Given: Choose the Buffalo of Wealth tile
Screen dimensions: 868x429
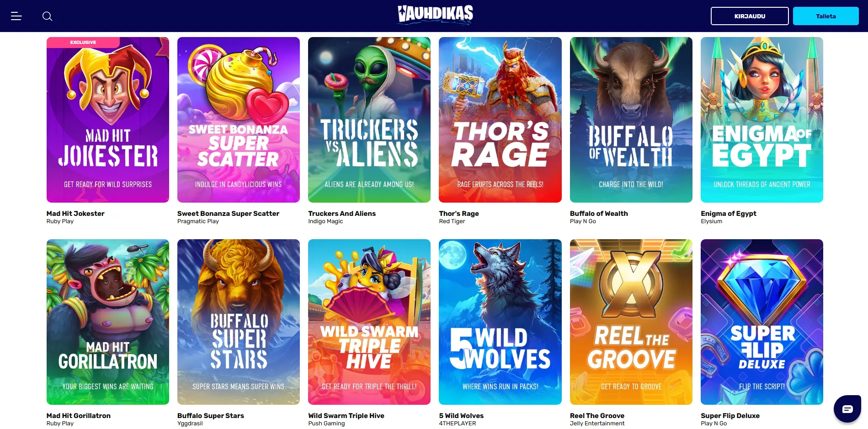Looking at the screenshot, I should click(631, 120).
